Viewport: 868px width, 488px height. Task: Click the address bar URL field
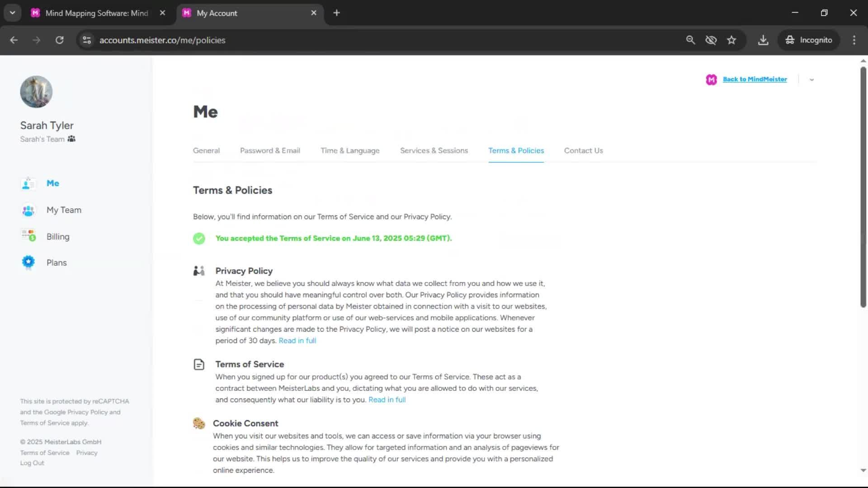click(162, 40)
